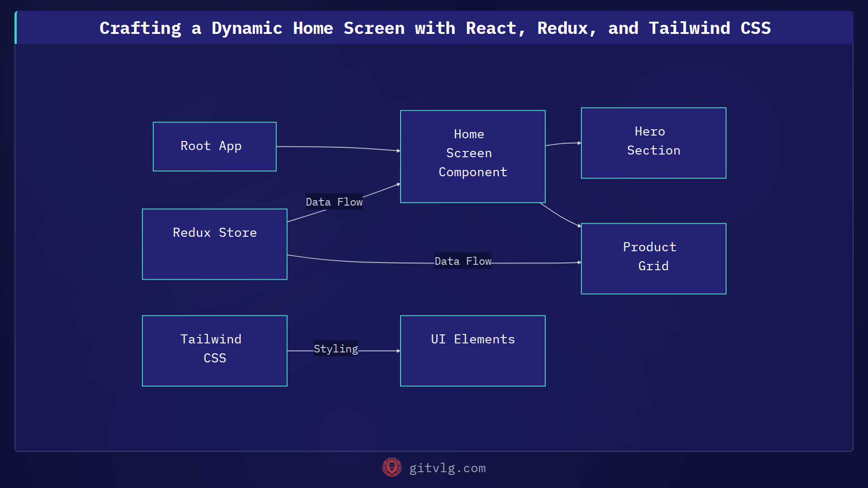Click the Home Screen Component box
868x488 pixels.
[x=473, y=156]
